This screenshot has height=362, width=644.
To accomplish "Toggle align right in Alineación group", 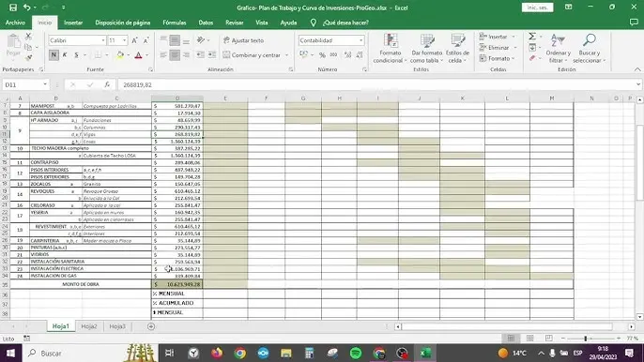I will point(186,54).
